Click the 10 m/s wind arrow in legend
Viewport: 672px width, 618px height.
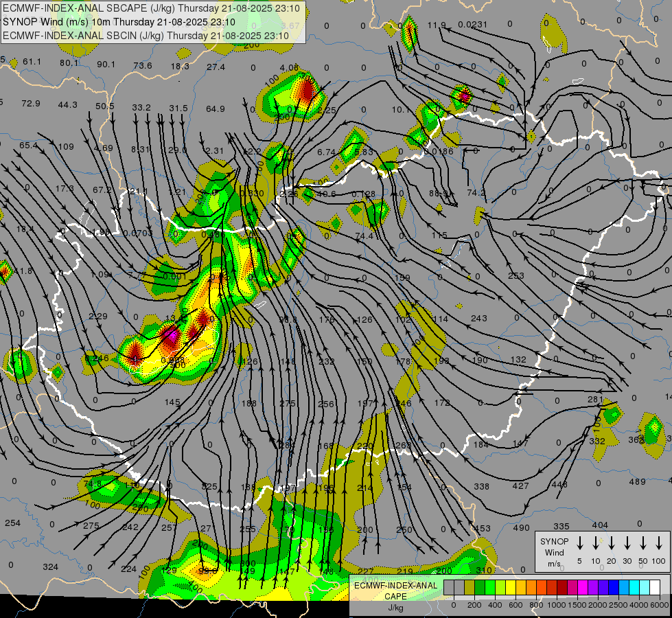point(596,543)
